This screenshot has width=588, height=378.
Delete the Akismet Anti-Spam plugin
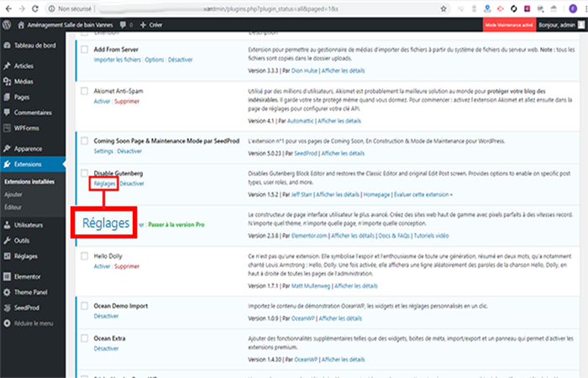pyautogui.click(x=127, y=102)
